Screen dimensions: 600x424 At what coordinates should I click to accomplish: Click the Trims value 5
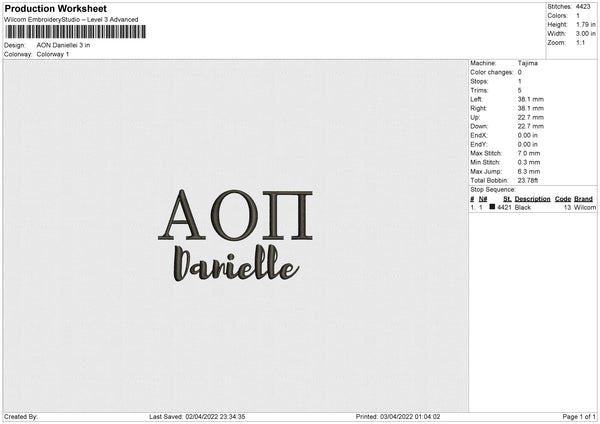coord(520,90)
